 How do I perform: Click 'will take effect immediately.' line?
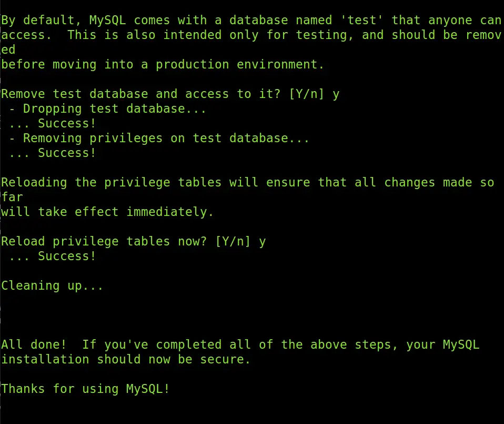pos(107,212)
